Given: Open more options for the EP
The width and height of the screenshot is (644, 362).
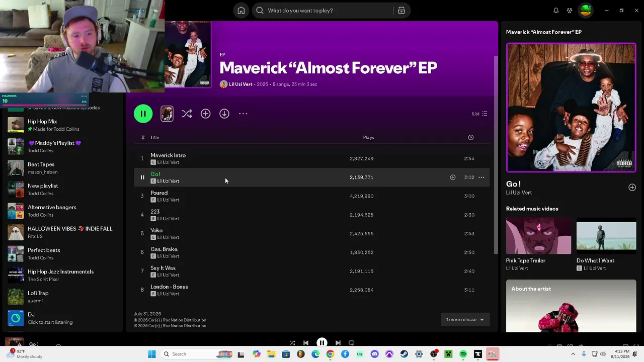Looking at the screenshot, I should tap(243, 114).
